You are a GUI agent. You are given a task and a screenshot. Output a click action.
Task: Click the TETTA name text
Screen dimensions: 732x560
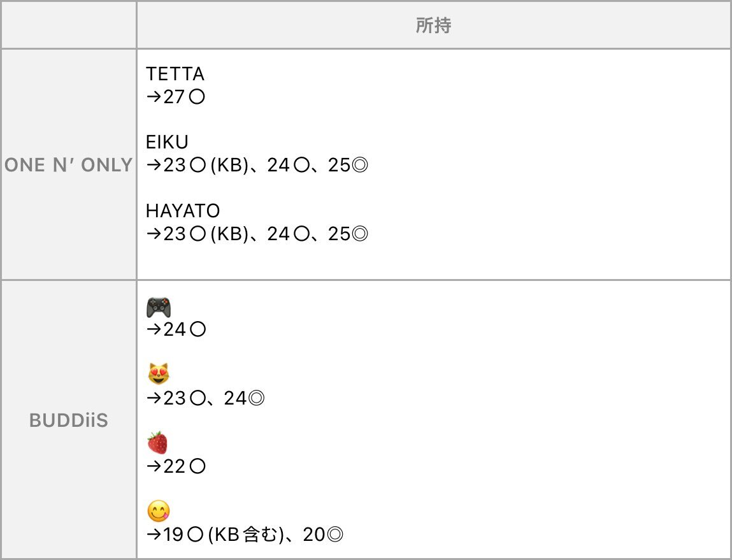[175, 74]
